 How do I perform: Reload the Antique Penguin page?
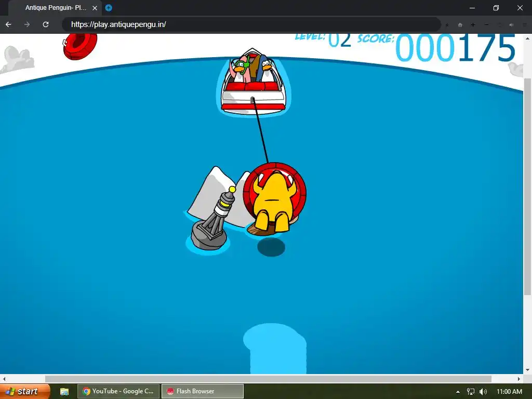[46, 24]
